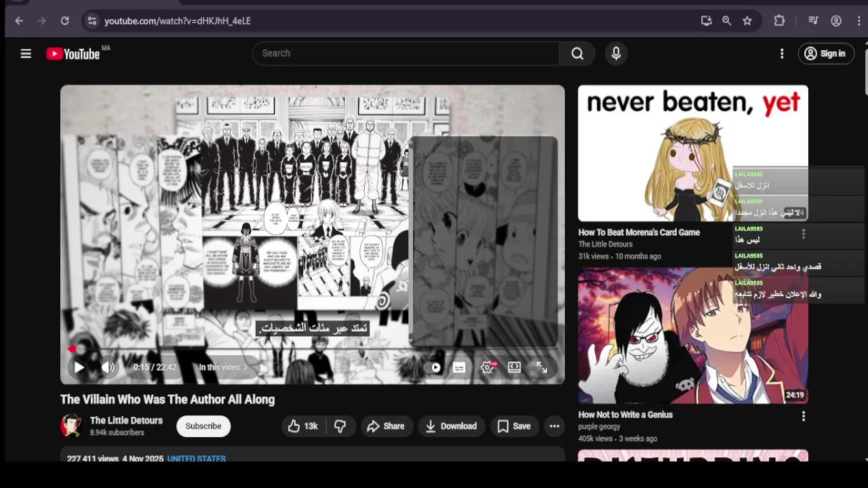Open the browser profile icon
This screenshot has height=488, width=868.
coord(836,21)
